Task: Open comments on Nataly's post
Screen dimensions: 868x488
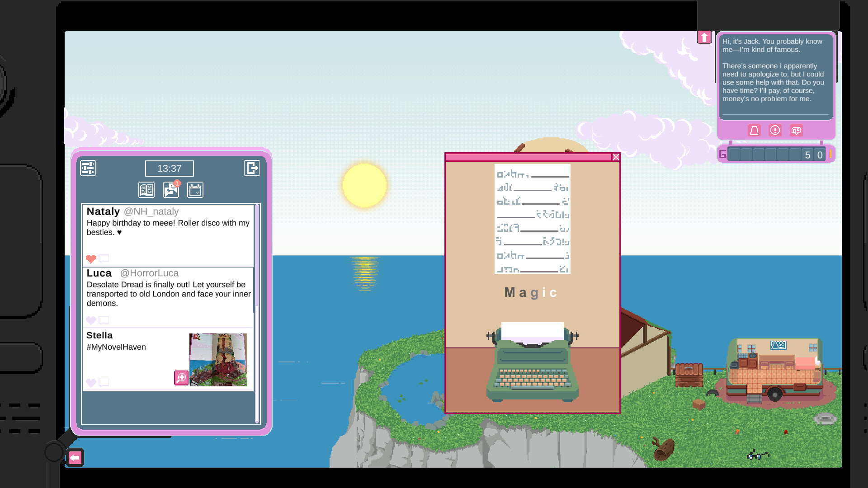Action: (x=104, y=258)
